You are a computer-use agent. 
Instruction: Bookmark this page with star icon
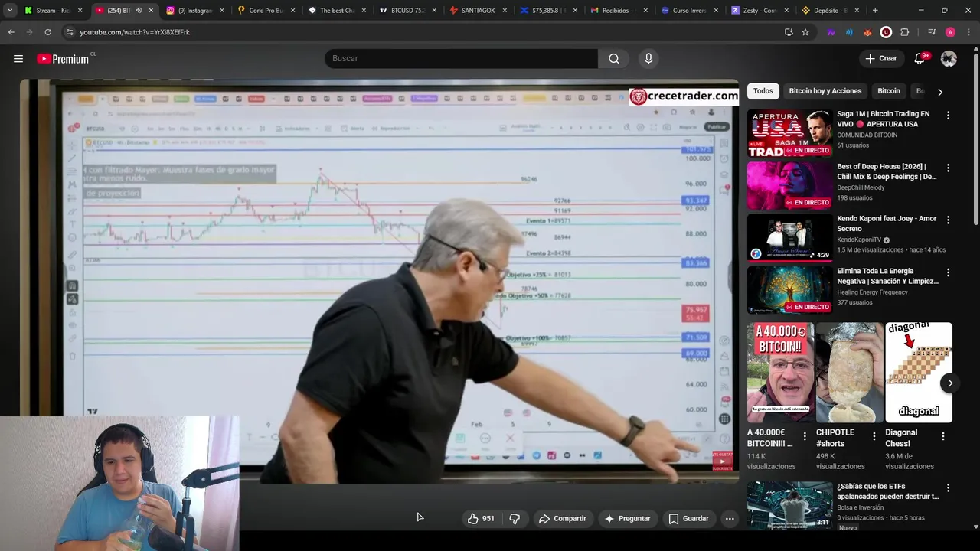(805, 32)
